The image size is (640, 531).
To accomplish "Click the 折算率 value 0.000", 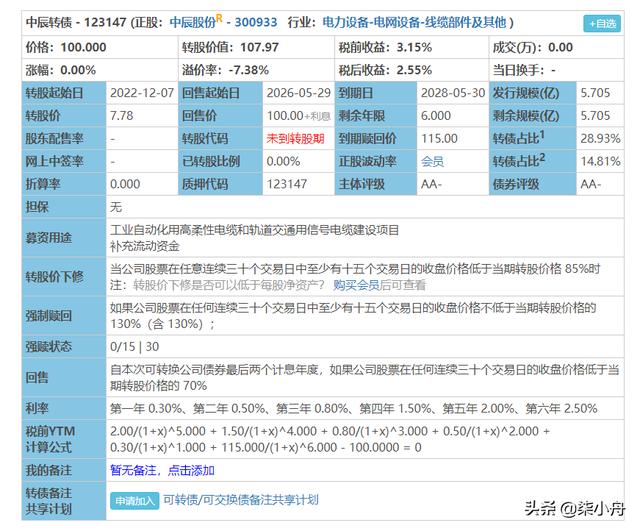I will point(125,184).
